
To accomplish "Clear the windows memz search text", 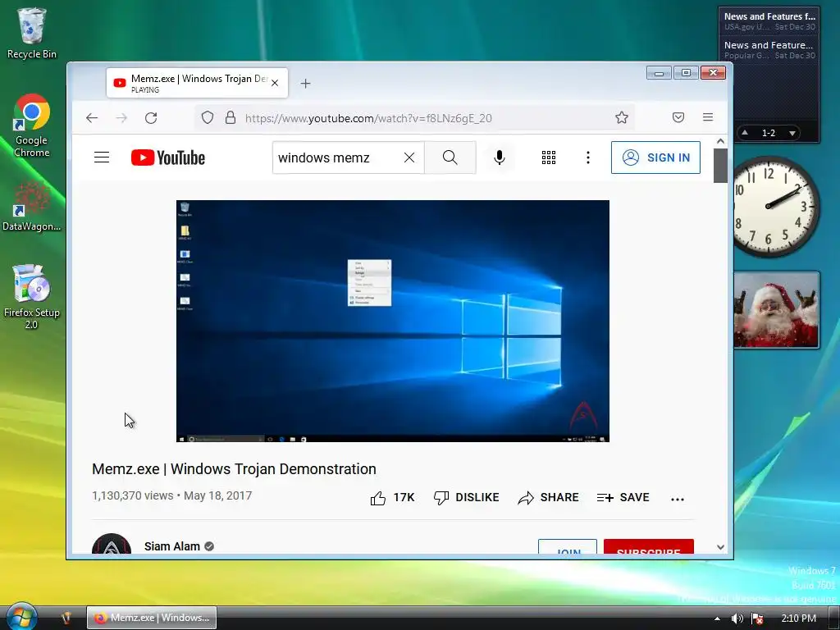I will pyautogui.click(x=409, y=157).
